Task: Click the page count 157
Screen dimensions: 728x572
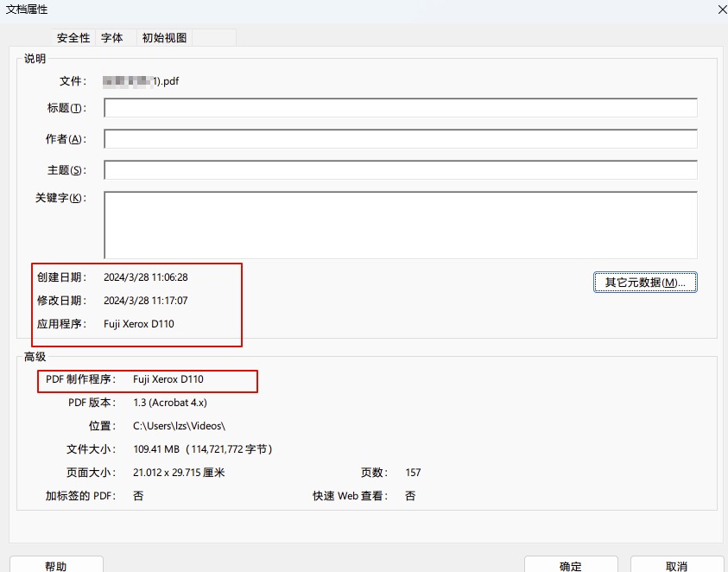Action: (x=413, y=473)
